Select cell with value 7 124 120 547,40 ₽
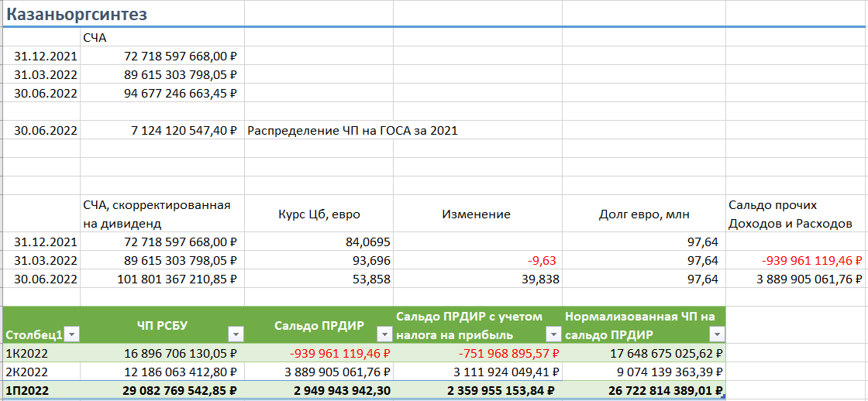868x401 pixels. 162,131
